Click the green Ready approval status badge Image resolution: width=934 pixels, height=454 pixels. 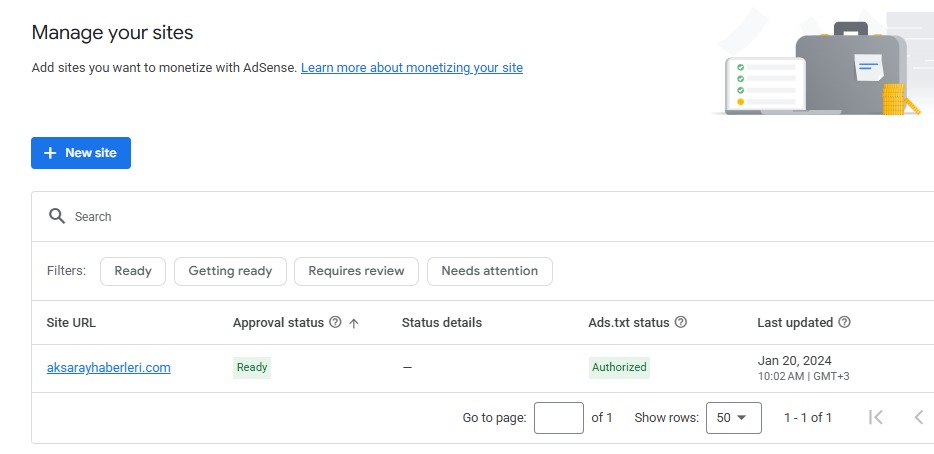pos(252,368)
